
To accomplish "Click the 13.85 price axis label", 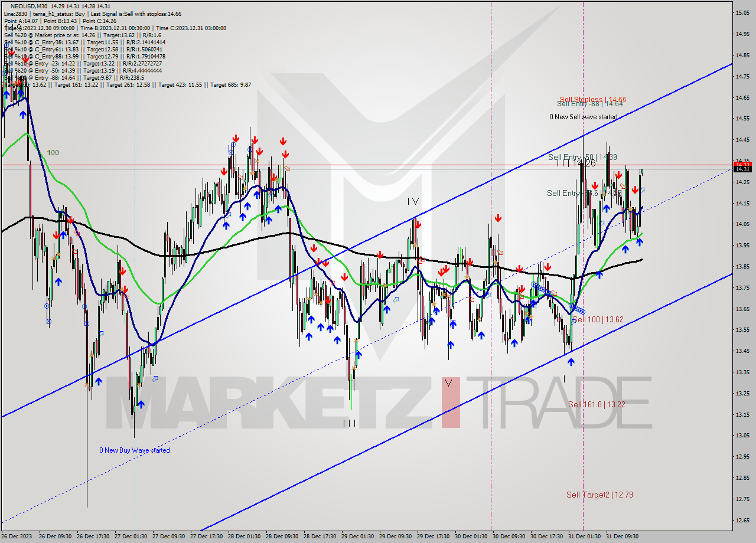I will coord(742,266).
